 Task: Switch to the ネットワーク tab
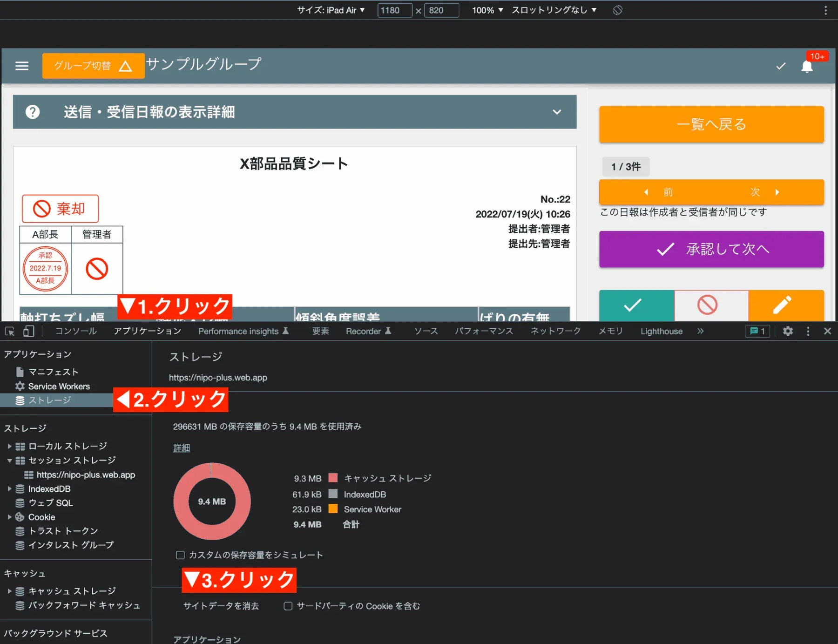(555, 331)
